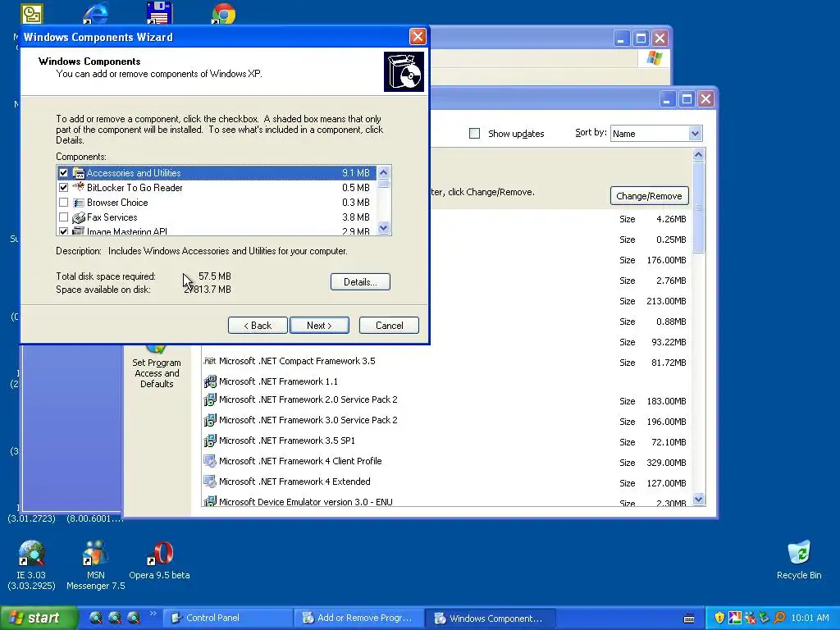Select the Fax Services list row text
Image resolution: width=840 pixels, height=630 pixels.
pos(112,217)
